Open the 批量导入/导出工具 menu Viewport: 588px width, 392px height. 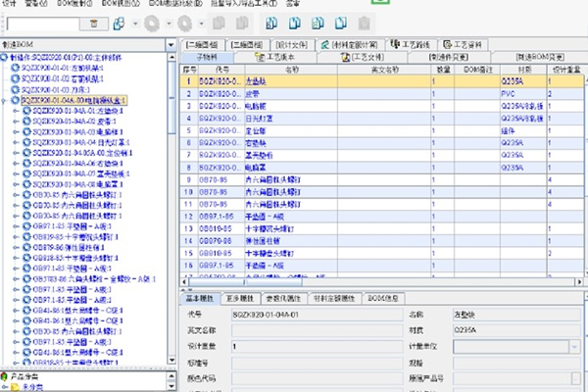click(244, 3)
